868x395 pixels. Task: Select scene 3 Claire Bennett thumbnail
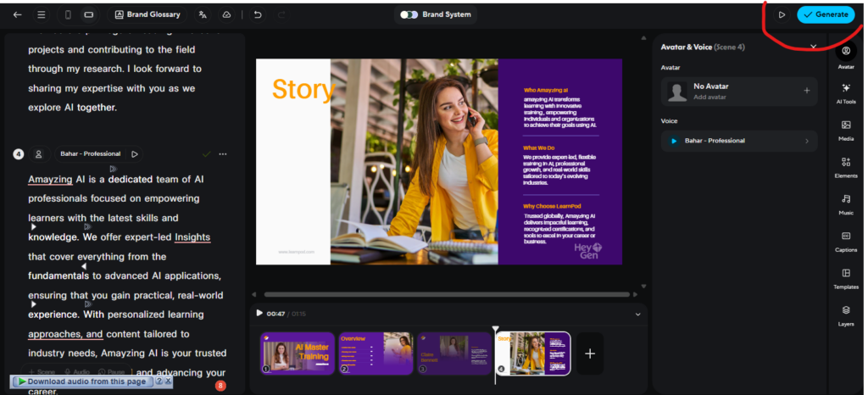pyautogui.click(x=454, y=354)
